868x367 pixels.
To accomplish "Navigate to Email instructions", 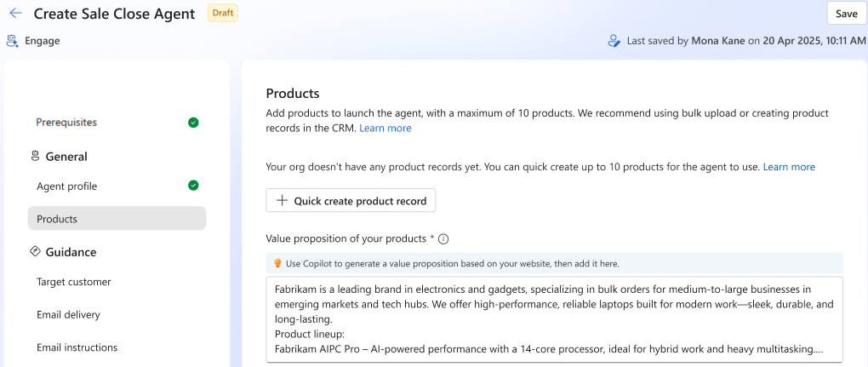I will pos(77,347).
